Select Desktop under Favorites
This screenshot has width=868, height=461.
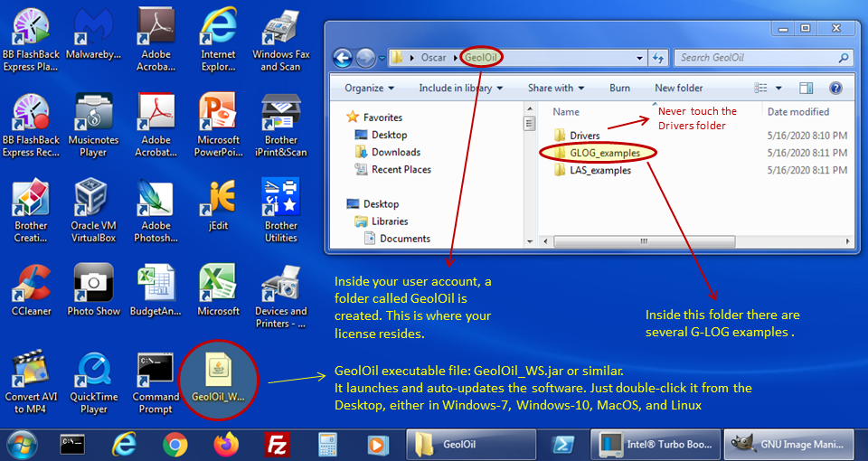click(382, 135)
